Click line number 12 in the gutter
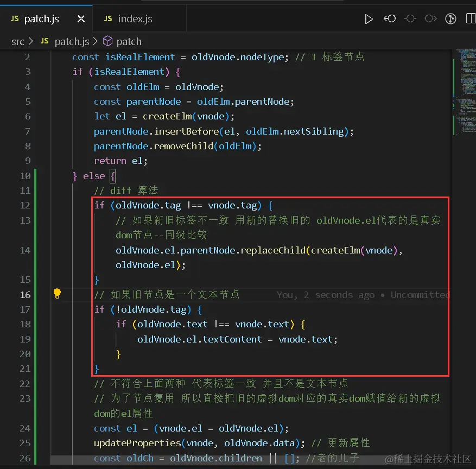 pos(25,206)
